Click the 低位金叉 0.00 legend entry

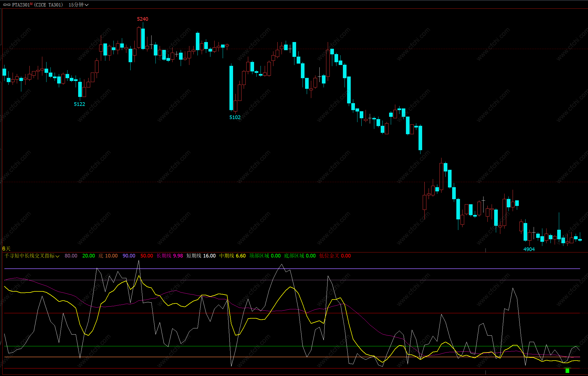coord(335,256)
